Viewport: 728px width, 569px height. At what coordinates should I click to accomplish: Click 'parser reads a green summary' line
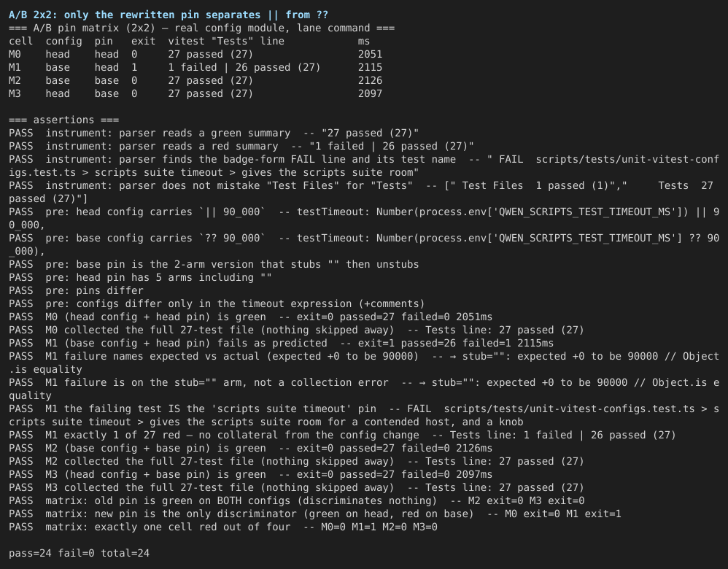(214, 133)
